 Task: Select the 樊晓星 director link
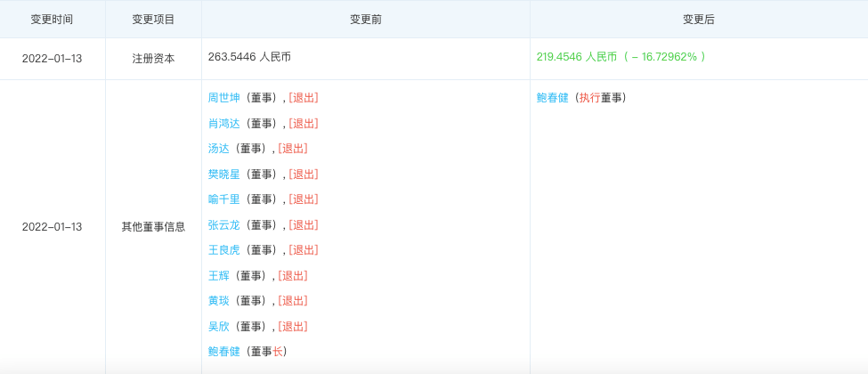[x=223, y=175]
